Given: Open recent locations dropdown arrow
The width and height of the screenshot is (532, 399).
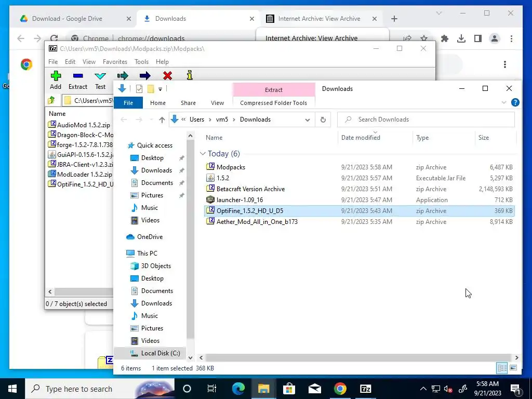Looking at the screenshot, I should coord(151,119).
